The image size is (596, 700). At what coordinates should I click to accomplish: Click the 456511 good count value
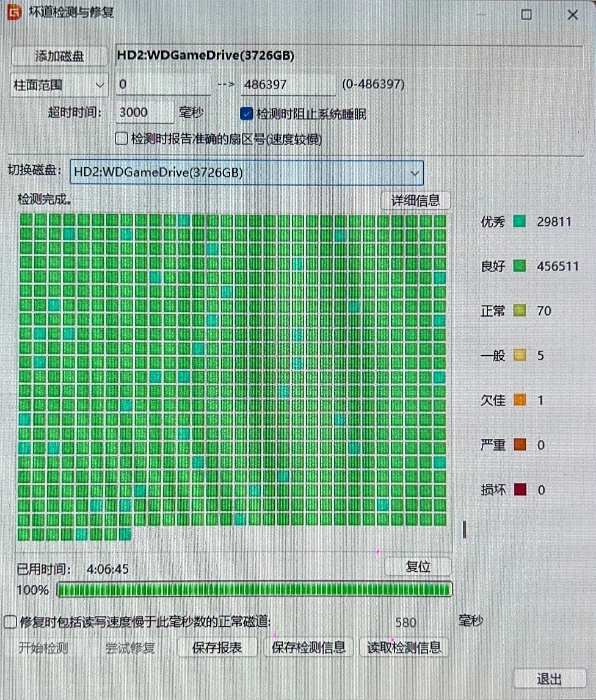pos(558,266)
